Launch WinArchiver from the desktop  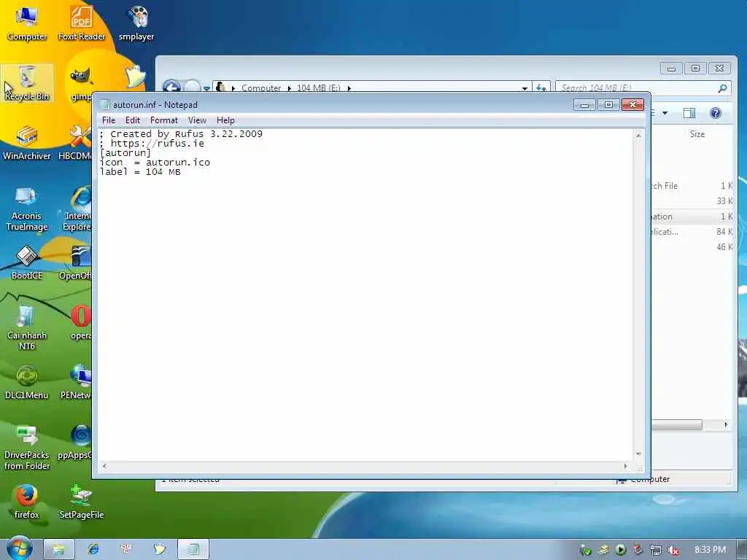pyautogui.click(x=27, y=143)
